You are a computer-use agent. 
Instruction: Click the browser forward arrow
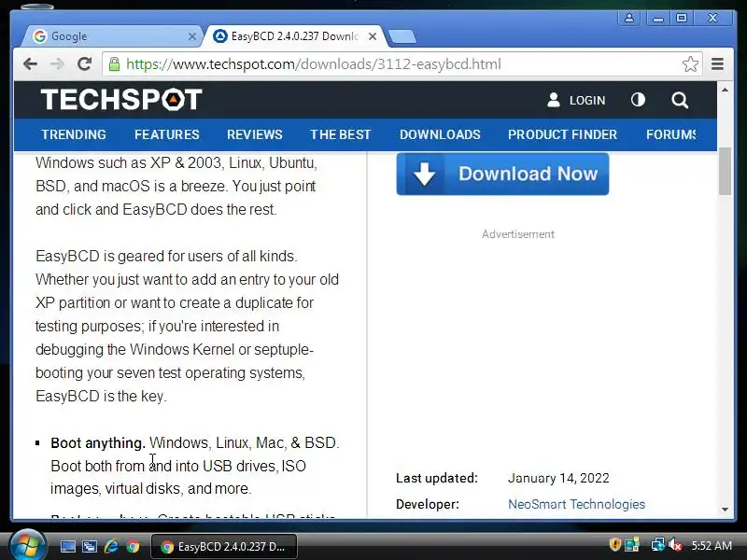pos(57,63)
